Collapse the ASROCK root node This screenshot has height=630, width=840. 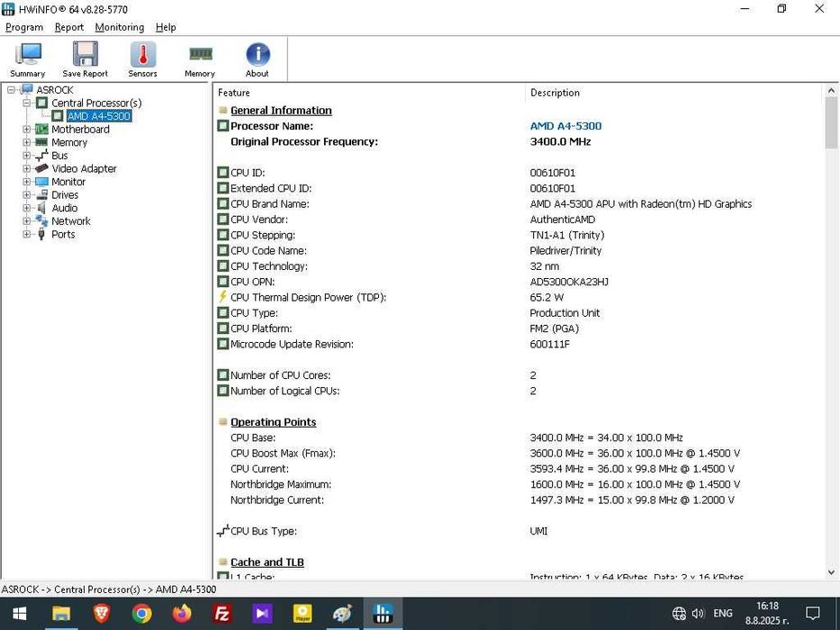pyautogui.click(x=11, y=90)
